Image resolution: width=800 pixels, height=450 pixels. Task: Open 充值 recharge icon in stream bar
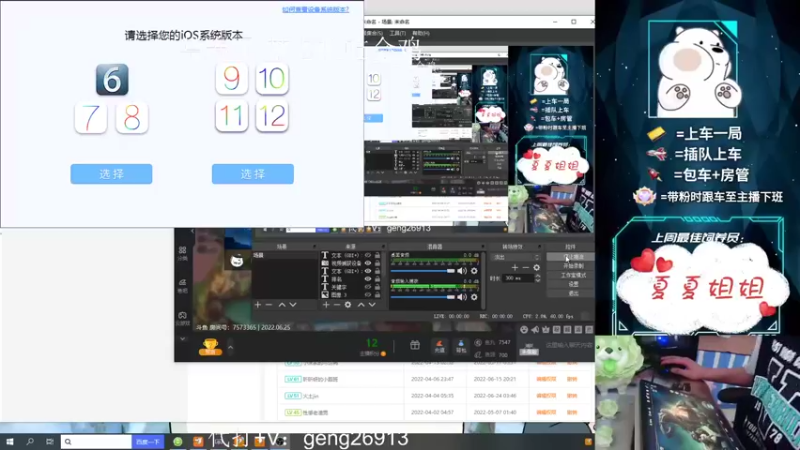coord(439,346)
